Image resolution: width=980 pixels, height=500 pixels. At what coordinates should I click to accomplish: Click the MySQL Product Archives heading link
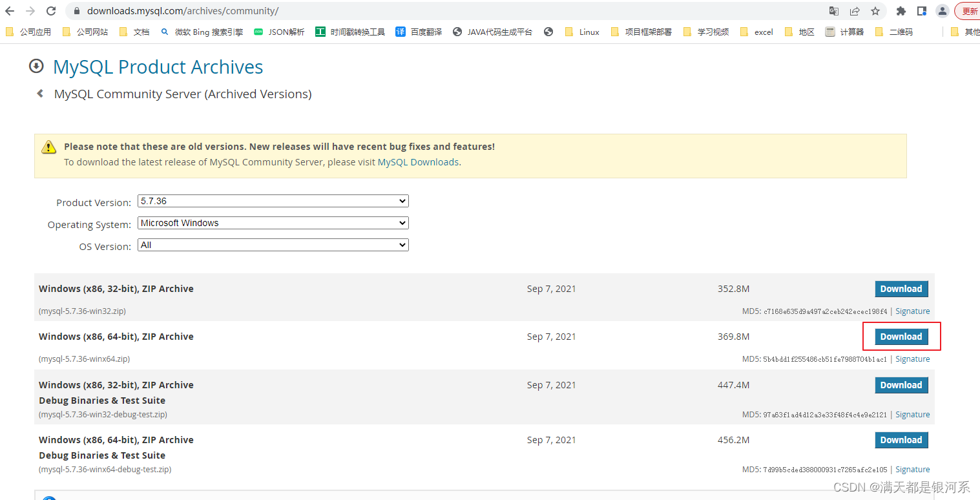pos(158,67)
